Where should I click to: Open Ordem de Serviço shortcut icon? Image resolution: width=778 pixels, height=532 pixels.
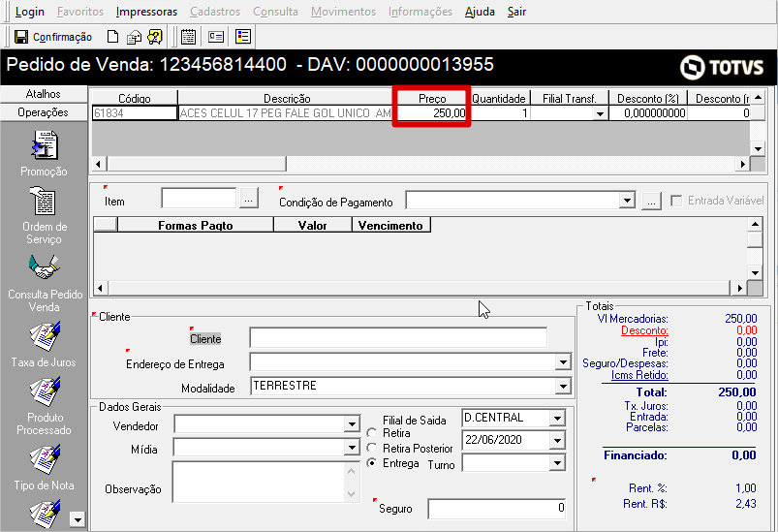44,201
